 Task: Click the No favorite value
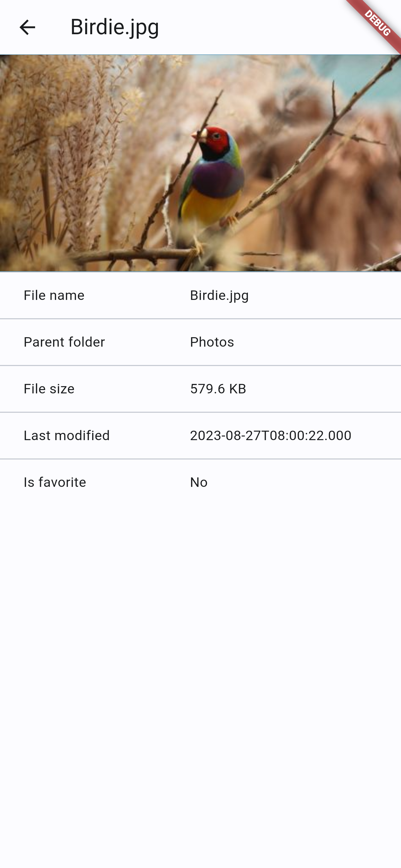point(199,482)
